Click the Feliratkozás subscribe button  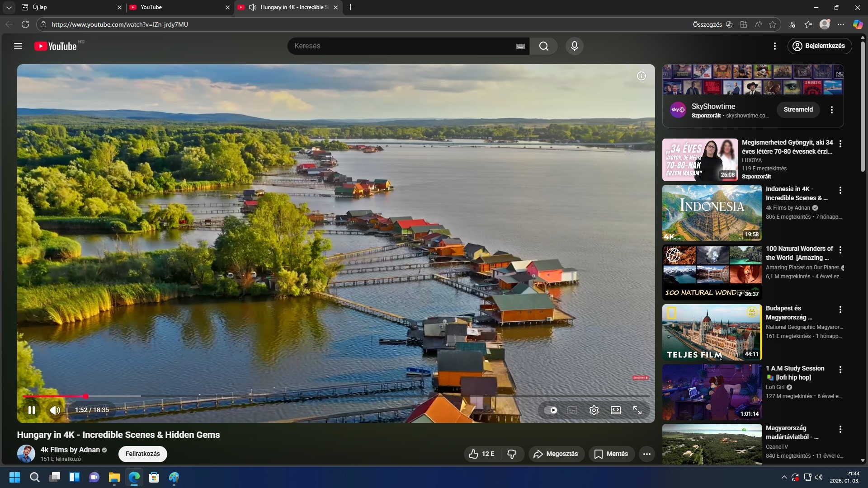pos(142,454)
